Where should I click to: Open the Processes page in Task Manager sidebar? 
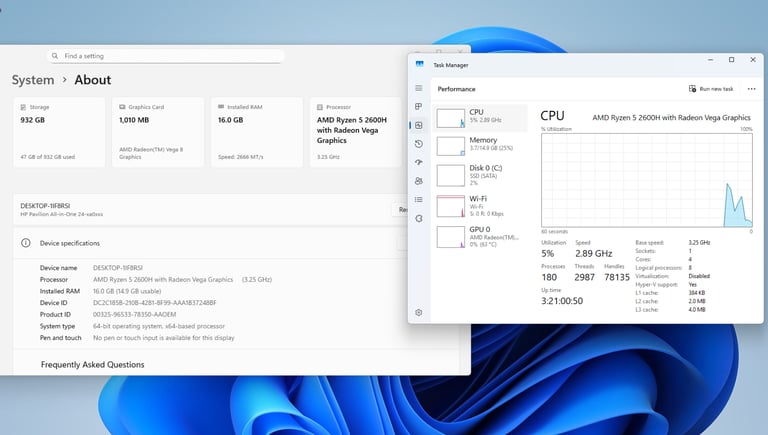pos(419,106)
